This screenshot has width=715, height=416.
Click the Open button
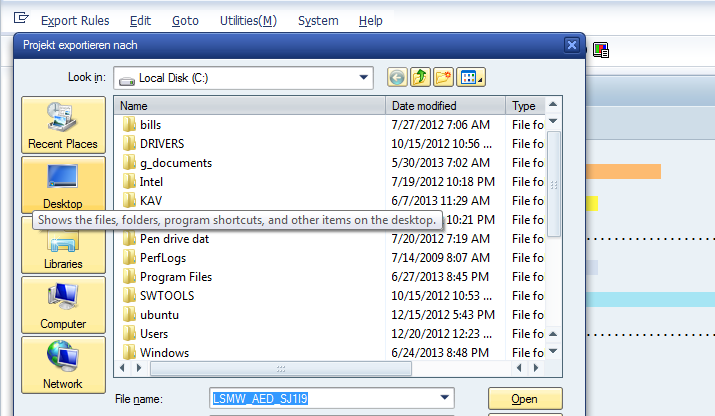(525, 399)
